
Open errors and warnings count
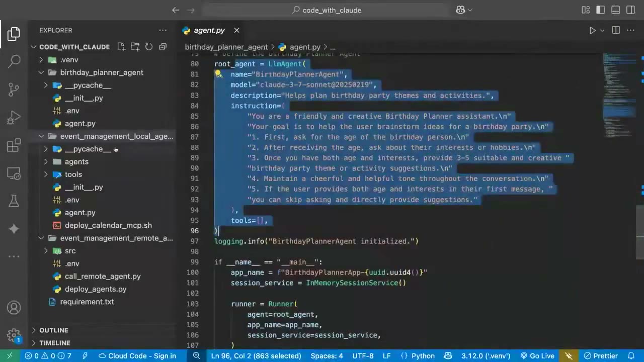click(48, 356)
